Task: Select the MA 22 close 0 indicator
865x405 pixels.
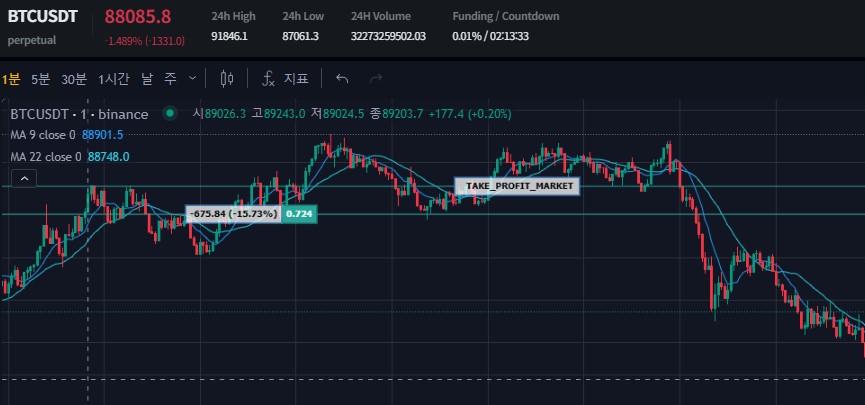Action: (46, 157)
